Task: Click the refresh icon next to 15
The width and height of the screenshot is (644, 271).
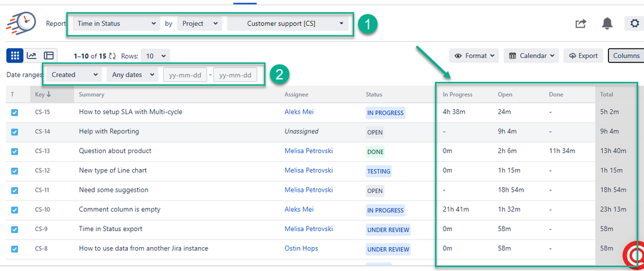Action: [x=113, y=56]
